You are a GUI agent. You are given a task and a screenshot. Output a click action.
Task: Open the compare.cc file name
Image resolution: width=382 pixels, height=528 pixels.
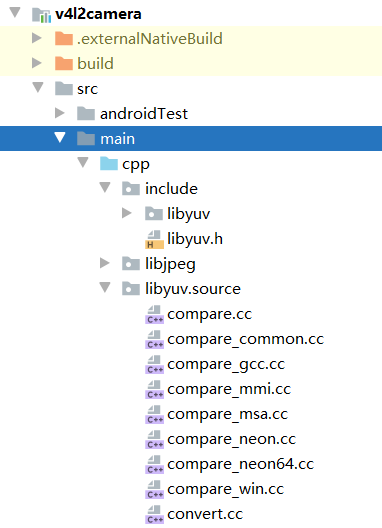click(x=210, y=315)
